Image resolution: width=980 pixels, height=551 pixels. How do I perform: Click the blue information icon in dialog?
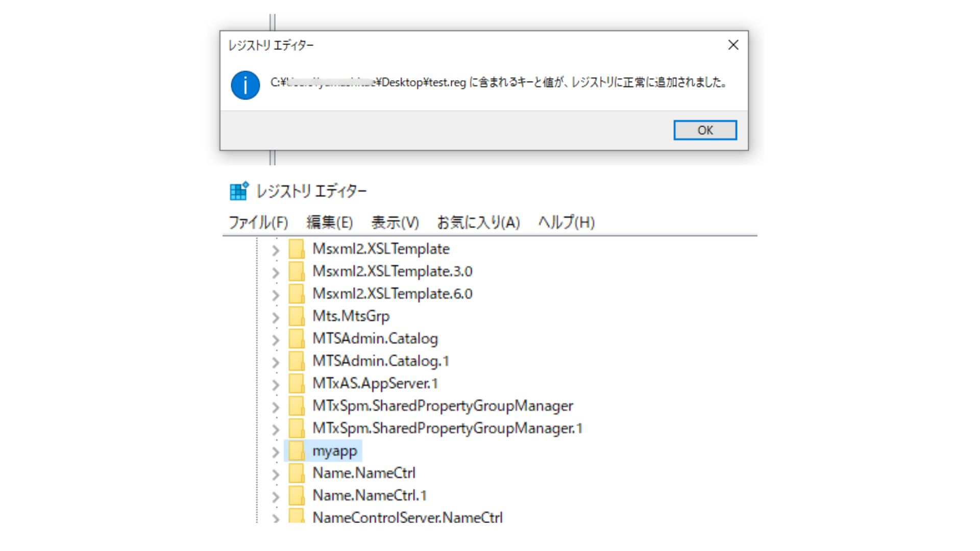tap(245, 85)
